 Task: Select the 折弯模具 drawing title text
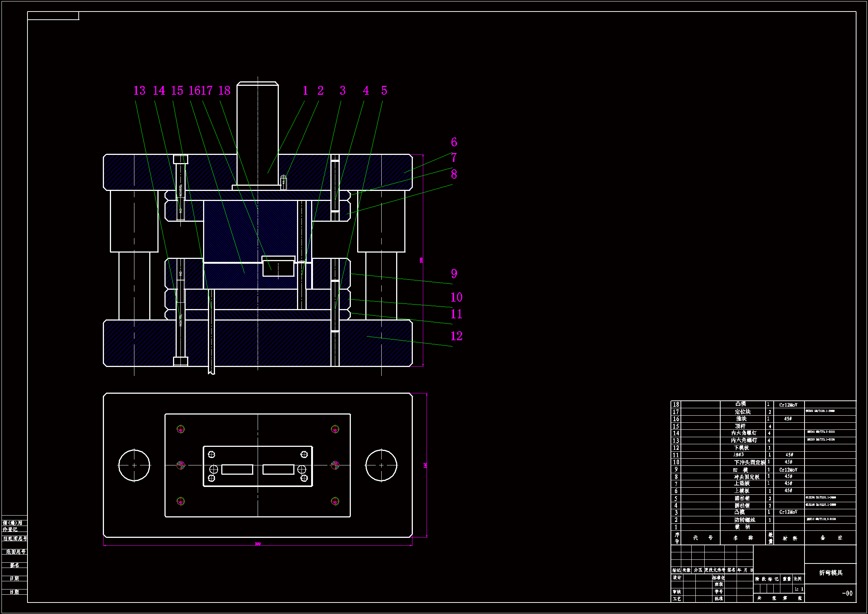pos(831,573)
